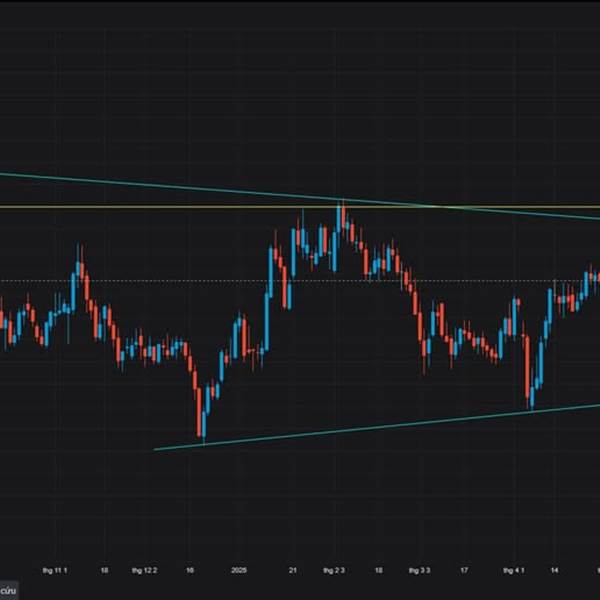Click the 'thg 12 2' date label
Viewport: 600px width, 600px height.
click(144, 571)
